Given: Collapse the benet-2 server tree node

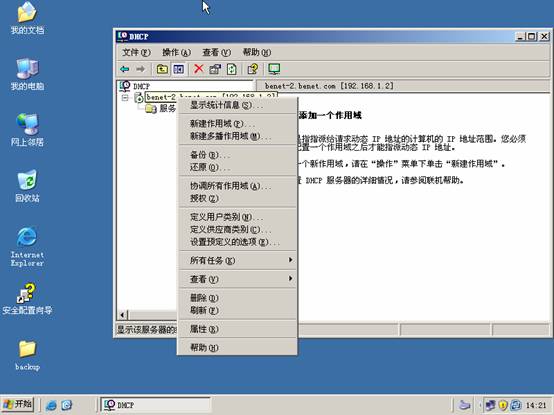Looking at the screenshot, I should tap(125, 97).
